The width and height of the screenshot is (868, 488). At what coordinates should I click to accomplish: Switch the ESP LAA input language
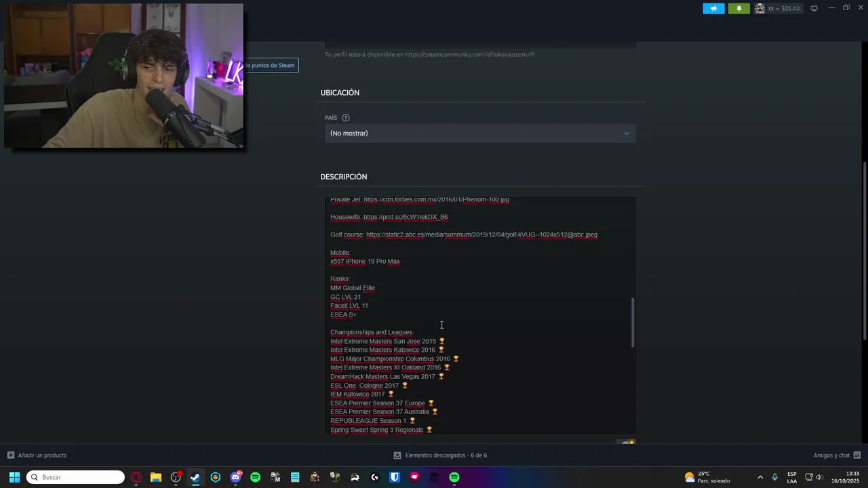(x=792, y=477)
